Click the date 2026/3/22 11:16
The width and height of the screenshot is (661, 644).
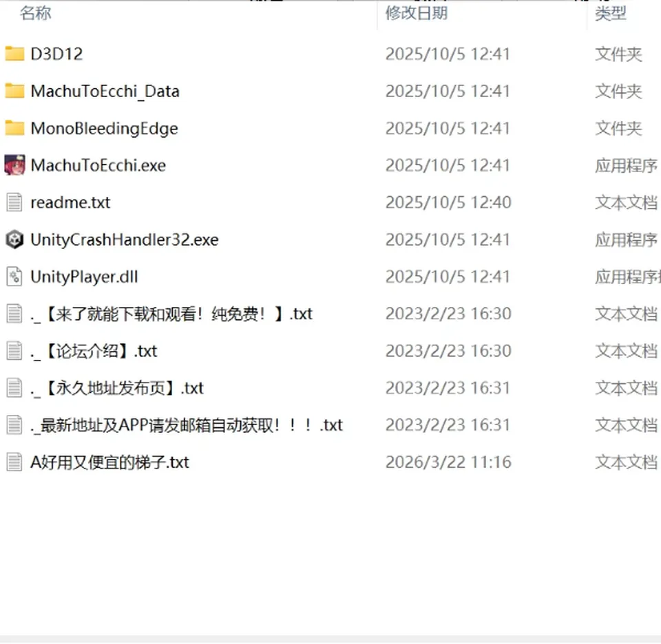(448, 462)
